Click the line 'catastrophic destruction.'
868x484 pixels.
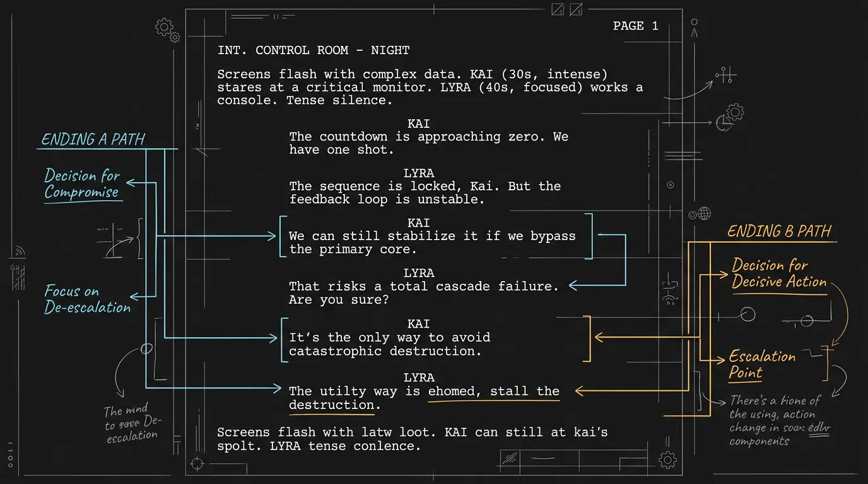(x=385, y=351)
